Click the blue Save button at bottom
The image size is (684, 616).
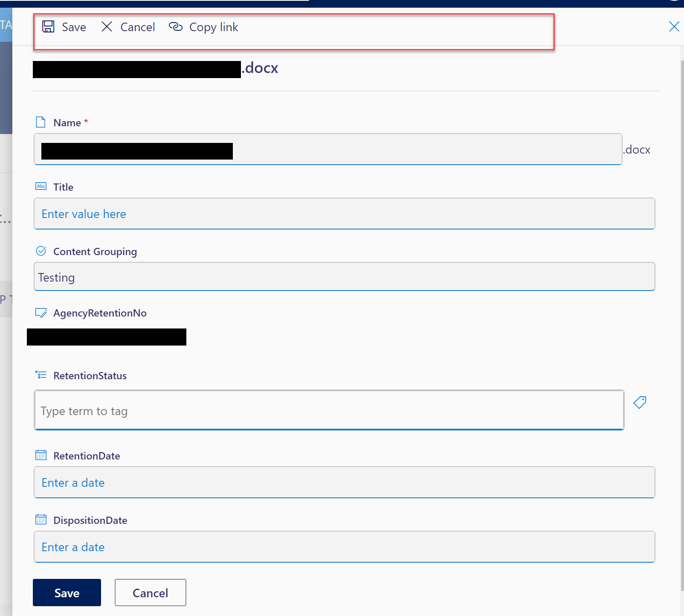pyautogui.click(x=67, y=593)
